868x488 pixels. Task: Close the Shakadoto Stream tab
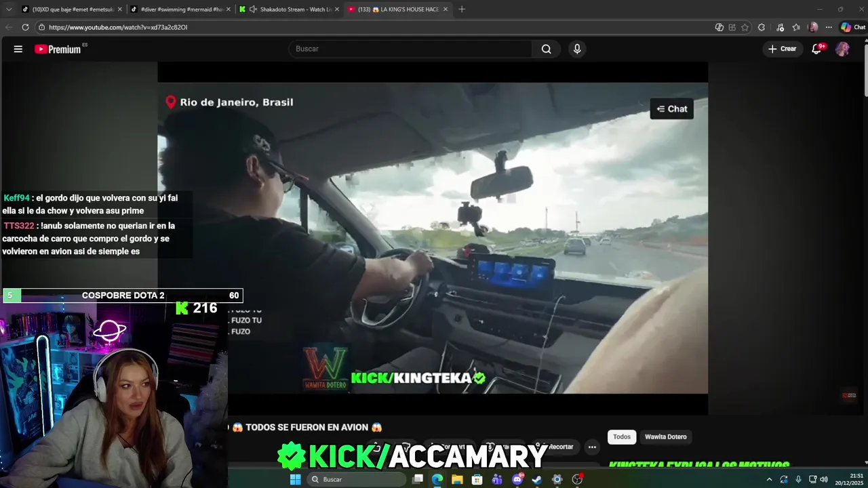tap(337, 9)
